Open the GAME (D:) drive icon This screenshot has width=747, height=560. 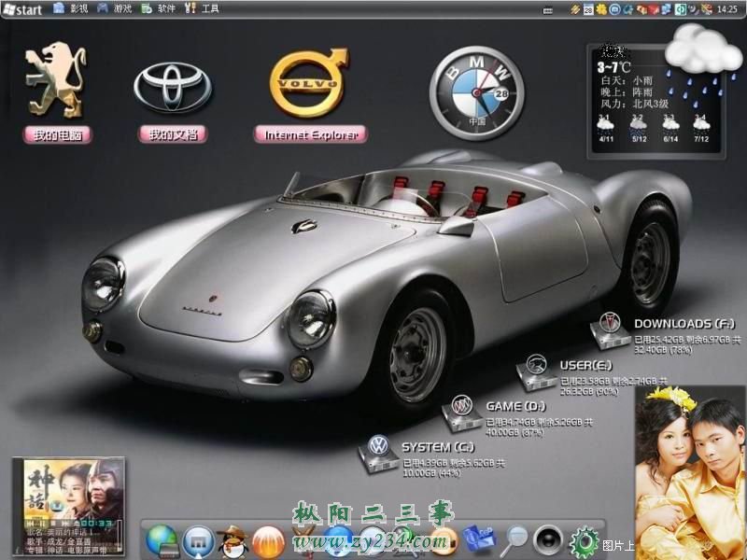pyautogui.click(x=462, y=413)
